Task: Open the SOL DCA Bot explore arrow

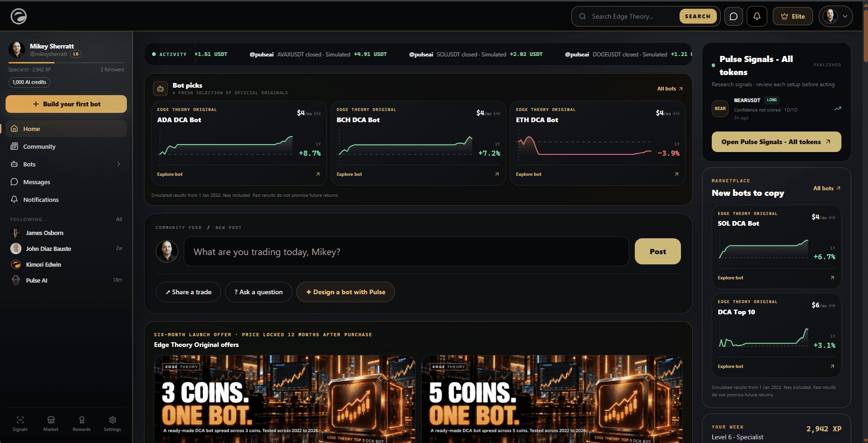Action: [x=832, y=277]
